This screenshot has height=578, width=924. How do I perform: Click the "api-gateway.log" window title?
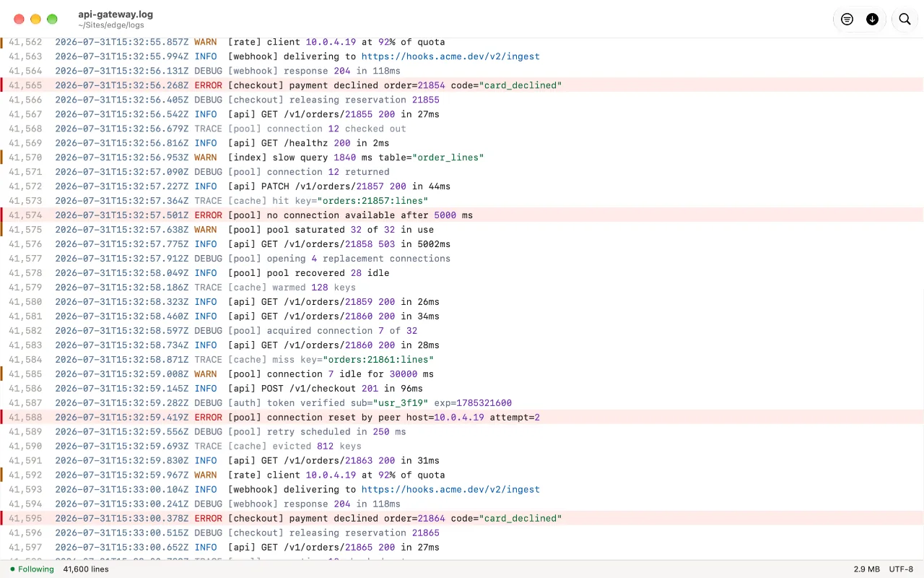point(115,14)
